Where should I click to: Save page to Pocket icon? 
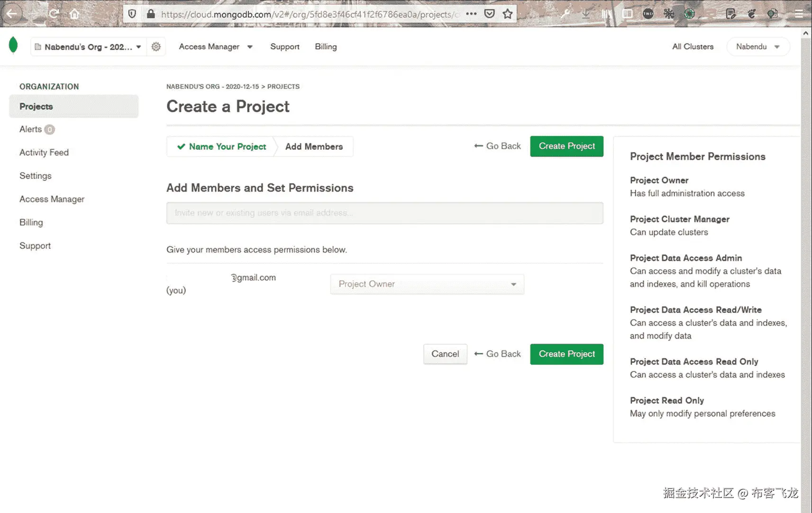pos(490,14)
